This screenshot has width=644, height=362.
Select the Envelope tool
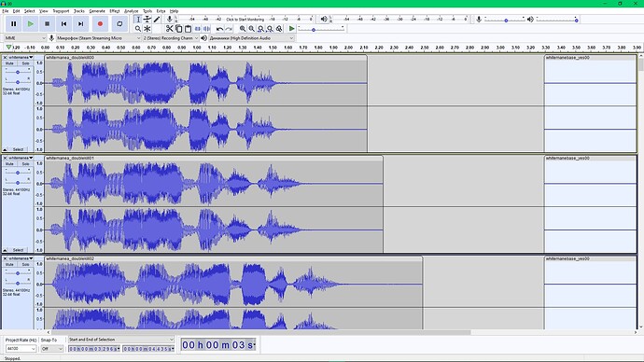pos(147,20)
